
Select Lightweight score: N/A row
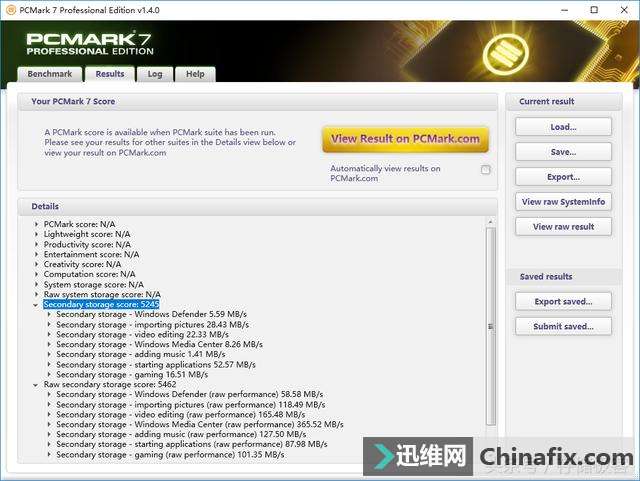(x=87, y=234)
